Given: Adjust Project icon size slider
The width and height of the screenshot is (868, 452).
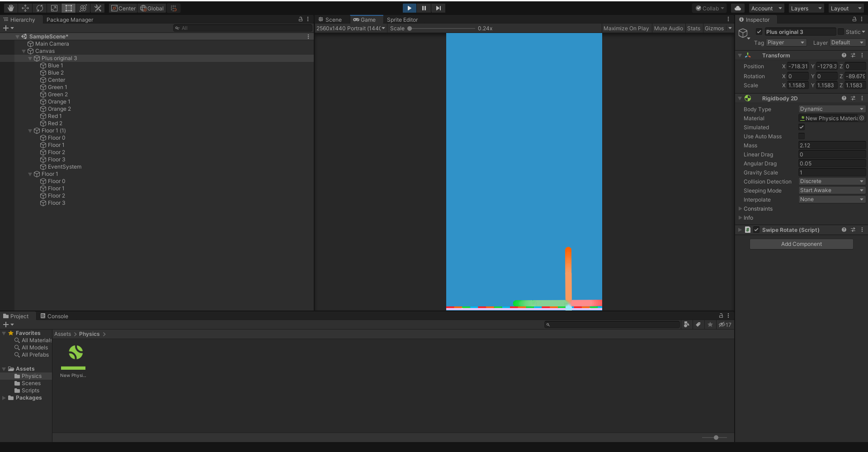Looking at the screenshot, I should [715, 437].
